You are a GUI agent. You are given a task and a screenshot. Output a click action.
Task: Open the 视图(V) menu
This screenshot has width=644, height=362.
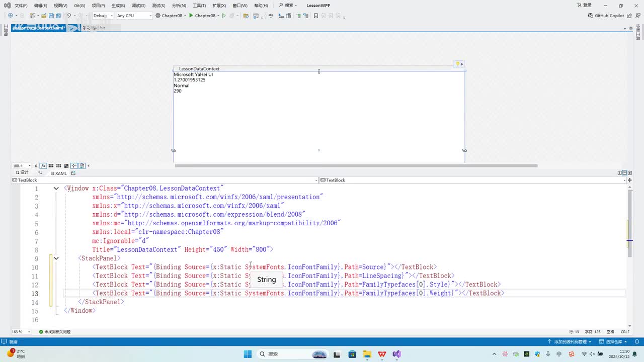pyautogui.click(x=60, y=6)
